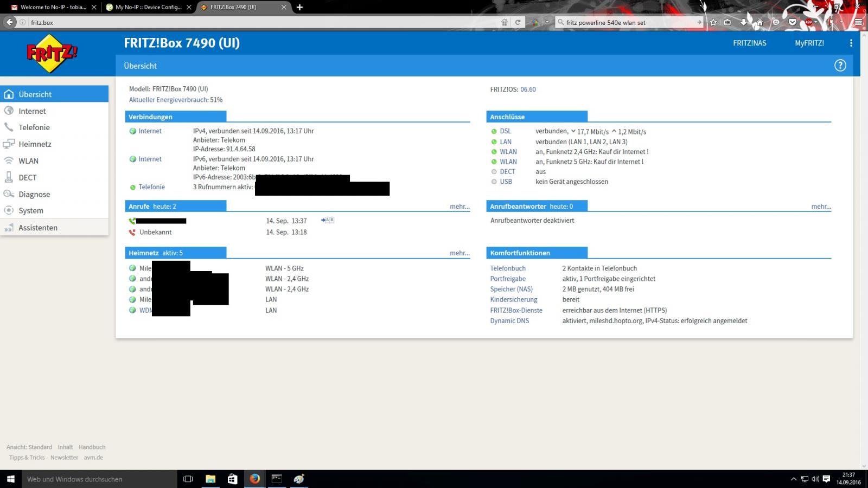The width and height of the screenshot is (868, 488).
Task: Open the Telefonie sidebar menu
Action: pyautogui.click(x=54, y=127)
